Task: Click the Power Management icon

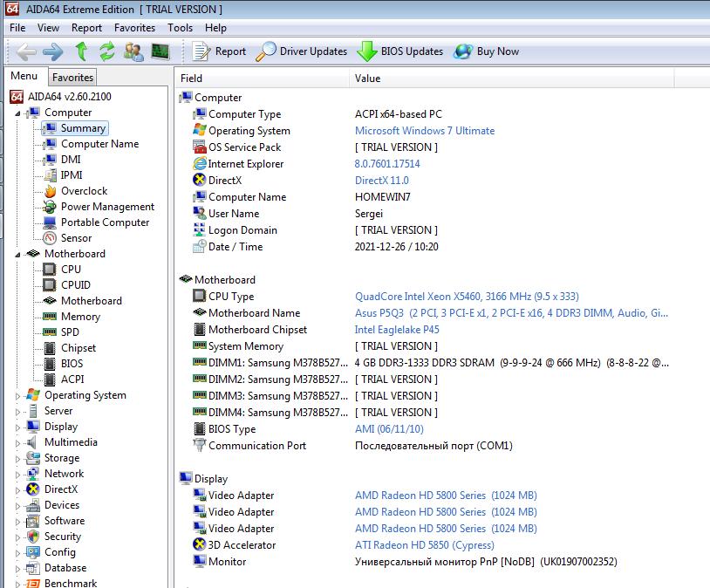Action: tap(50, 207)
